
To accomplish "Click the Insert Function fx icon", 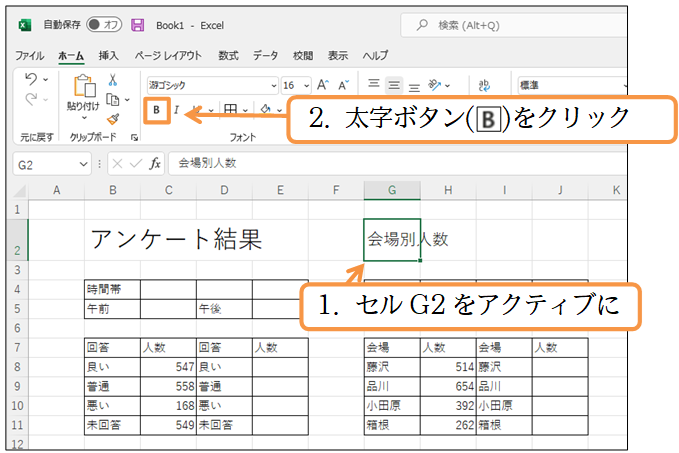I will click(155, 164).
